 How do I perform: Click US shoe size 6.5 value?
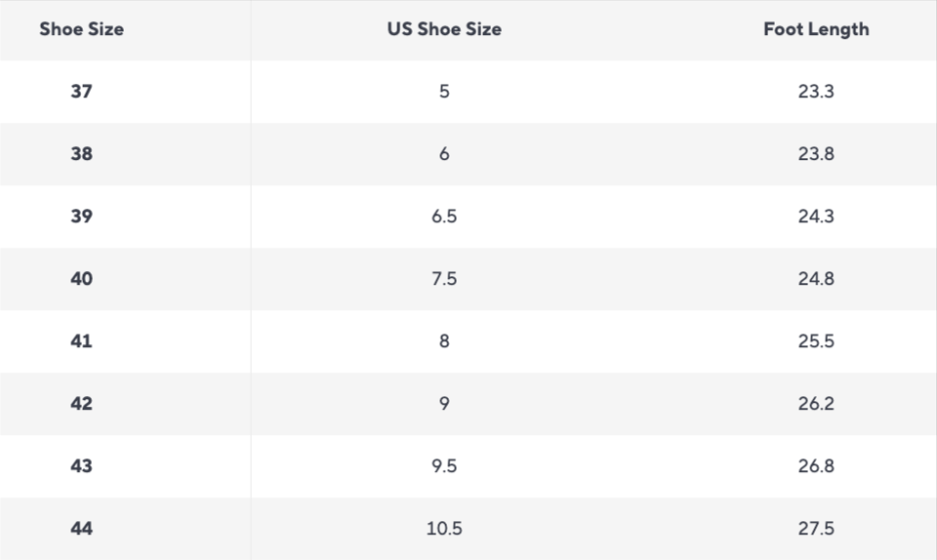(x=444, y=217)
